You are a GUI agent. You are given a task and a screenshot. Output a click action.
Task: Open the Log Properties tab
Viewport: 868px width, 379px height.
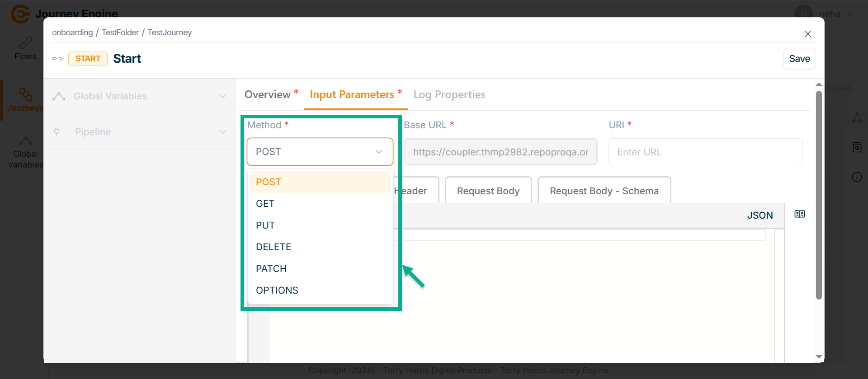[x=449, y=94]
